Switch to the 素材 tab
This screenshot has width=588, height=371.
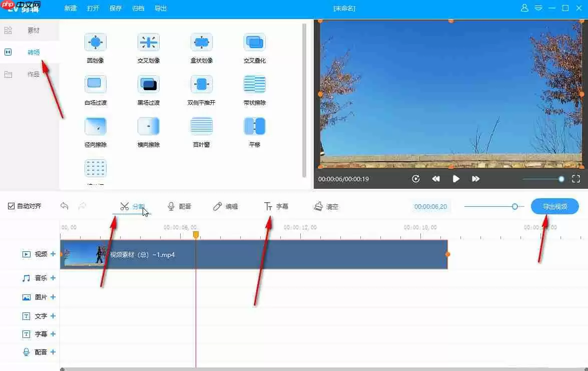[33, 31]
